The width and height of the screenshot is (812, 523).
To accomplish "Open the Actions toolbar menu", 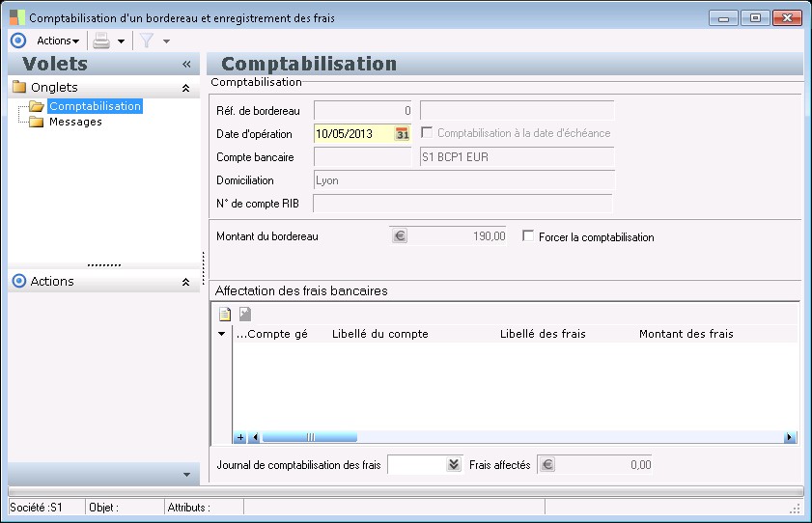I will [58, 41].
